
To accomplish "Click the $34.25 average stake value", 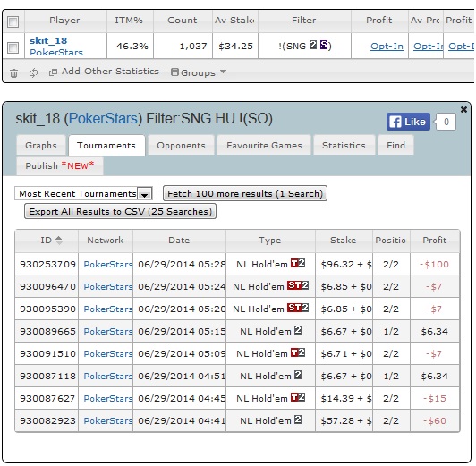I will (x=235, y=47).
